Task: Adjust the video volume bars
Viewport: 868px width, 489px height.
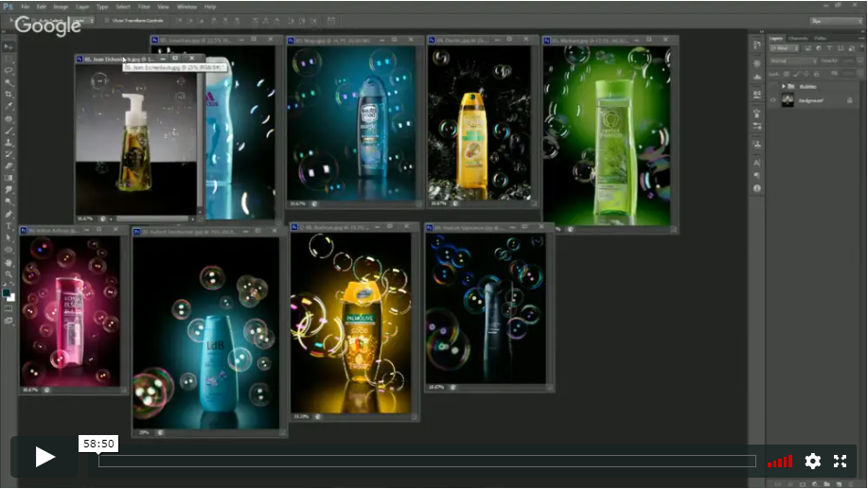Action: pyautogui.click(x=780, y=462)
